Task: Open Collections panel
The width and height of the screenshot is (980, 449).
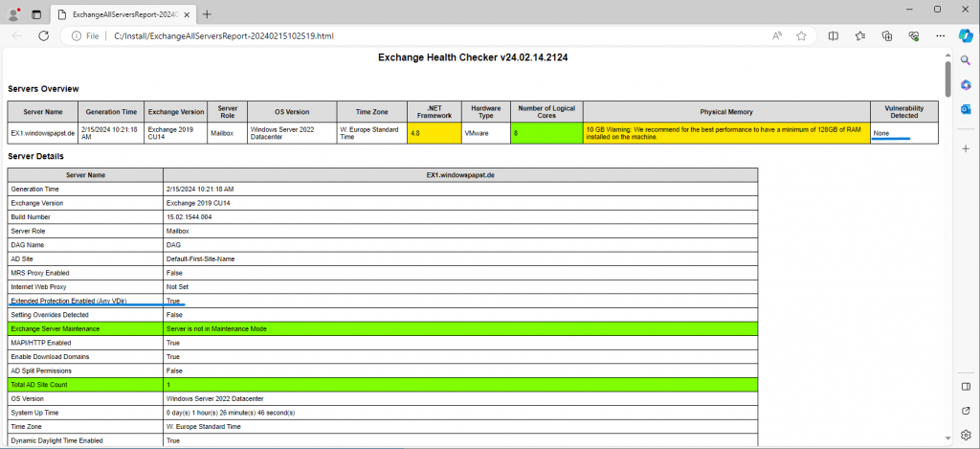Action: (887, 36)
